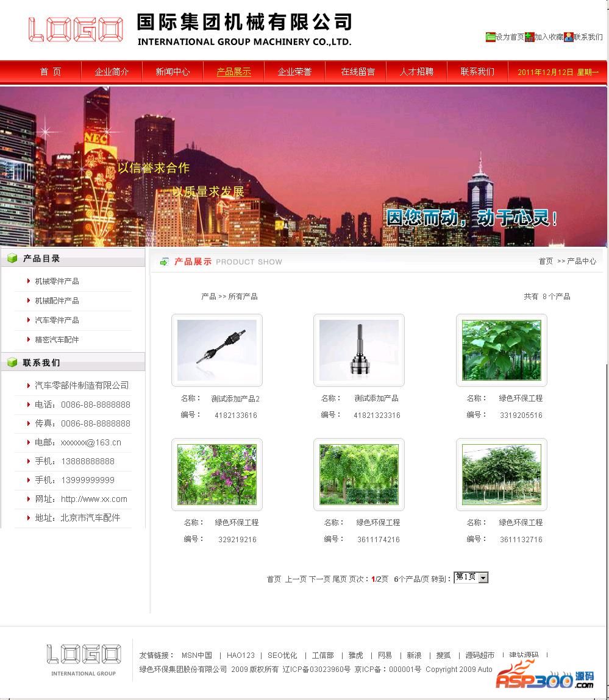Open product thumbnail numbered 3611174216
Image resolution: width=609 pixels, height=700 pixels.
pos(359,474)
